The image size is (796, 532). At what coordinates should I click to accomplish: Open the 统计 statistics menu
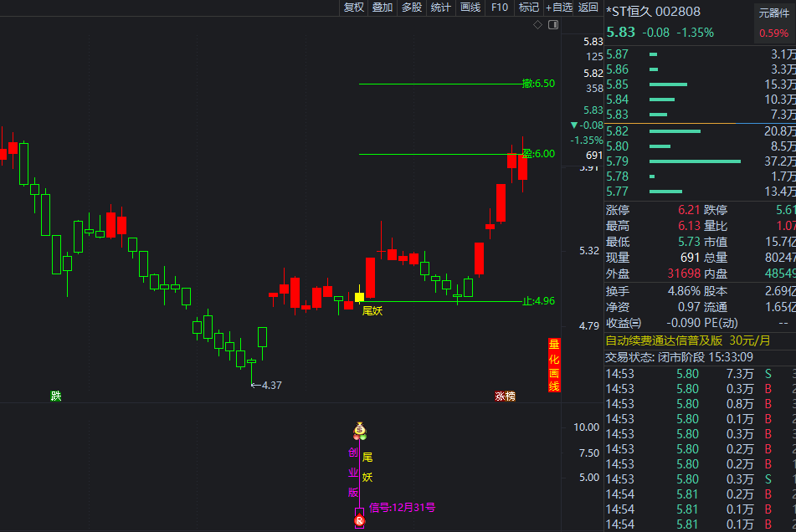point(440,8)
